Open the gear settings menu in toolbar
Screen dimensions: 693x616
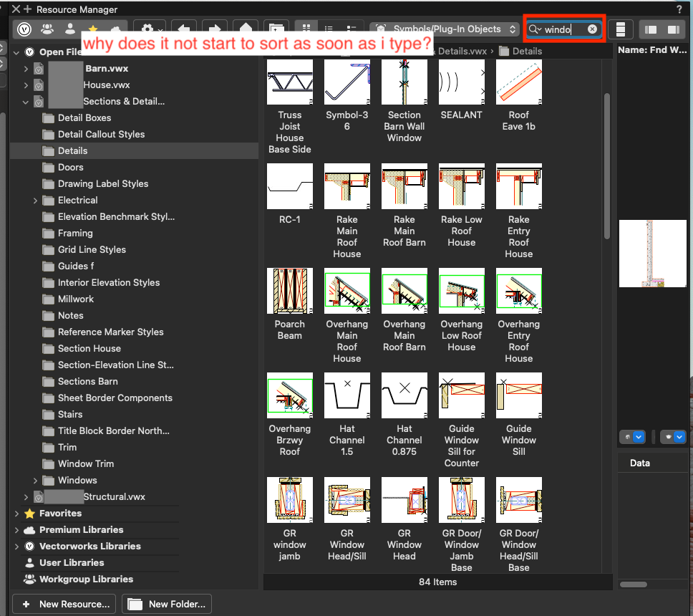click(149, 29)
